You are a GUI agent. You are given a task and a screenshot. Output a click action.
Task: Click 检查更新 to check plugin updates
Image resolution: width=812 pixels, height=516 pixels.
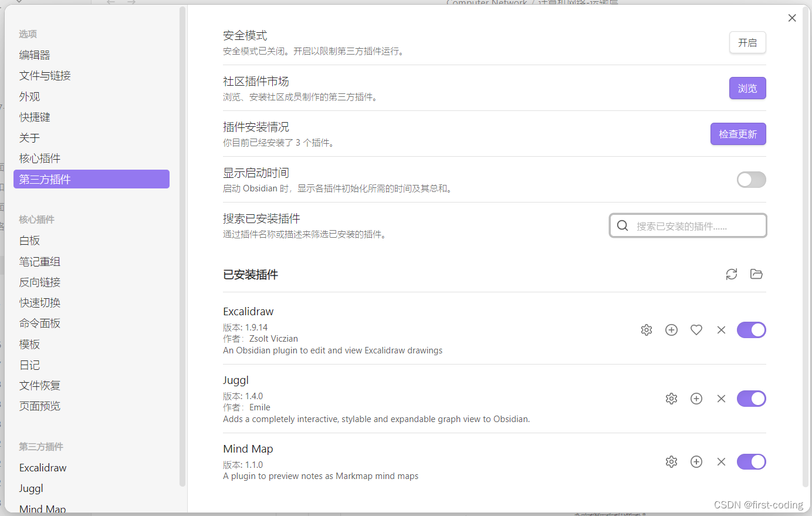click(738, 134)
